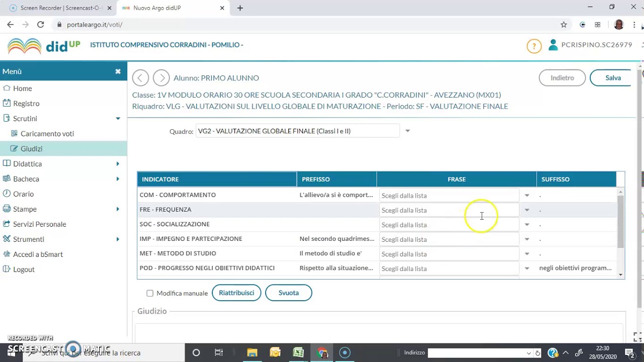This screenshot has height=362, width=644.
Task: Click the Svuota button
Action: 289,293
